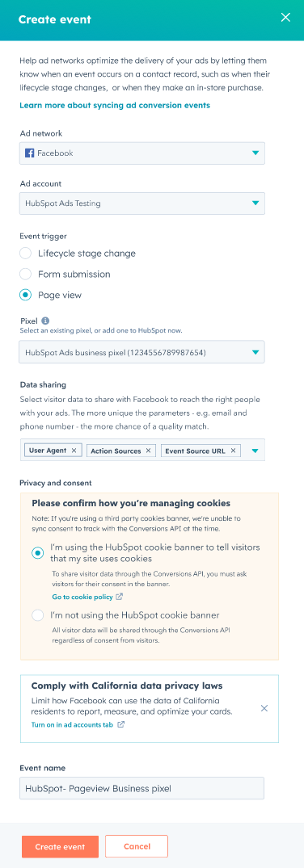Screen dimensions: 304x868
Task: Select the Page view trigger option
Action: point(25,295)
